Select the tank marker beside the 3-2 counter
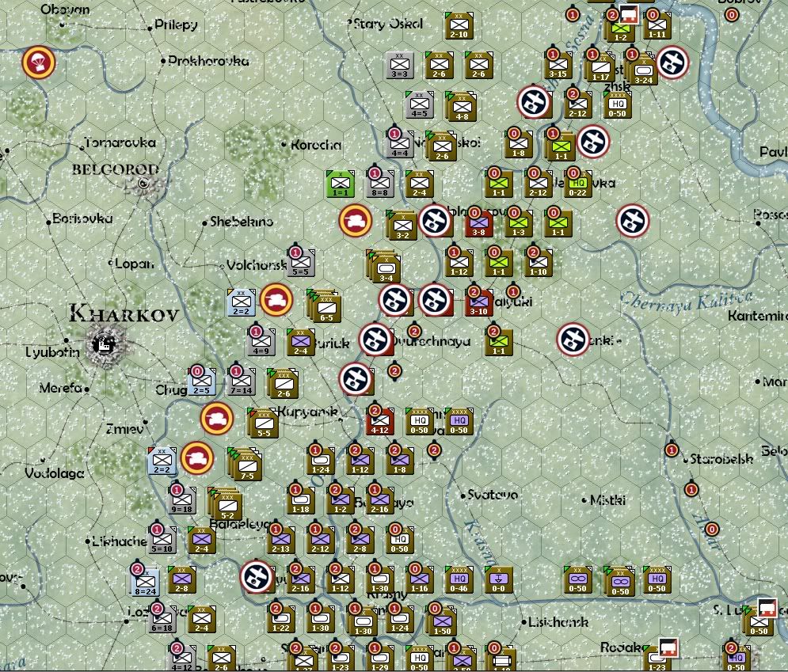Image resolution: width=788 pixels, height=672 pixels. (x=356, y=221)
